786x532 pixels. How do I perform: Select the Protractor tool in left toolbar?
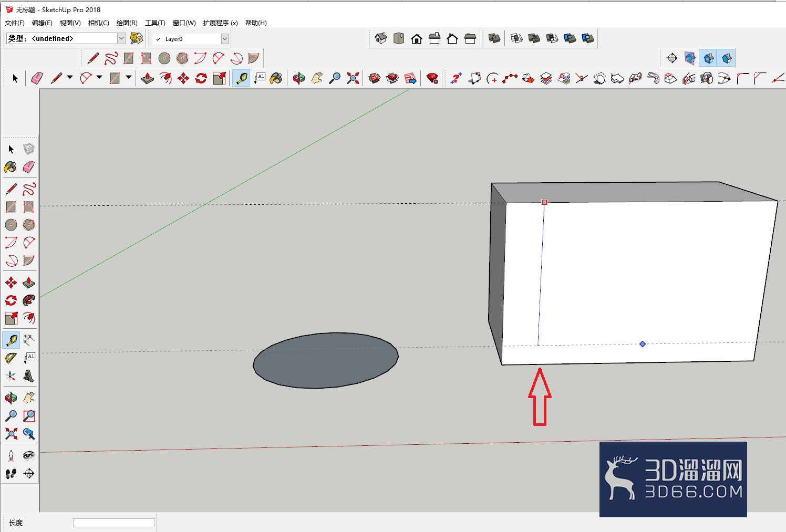click(x=11, y=358)
